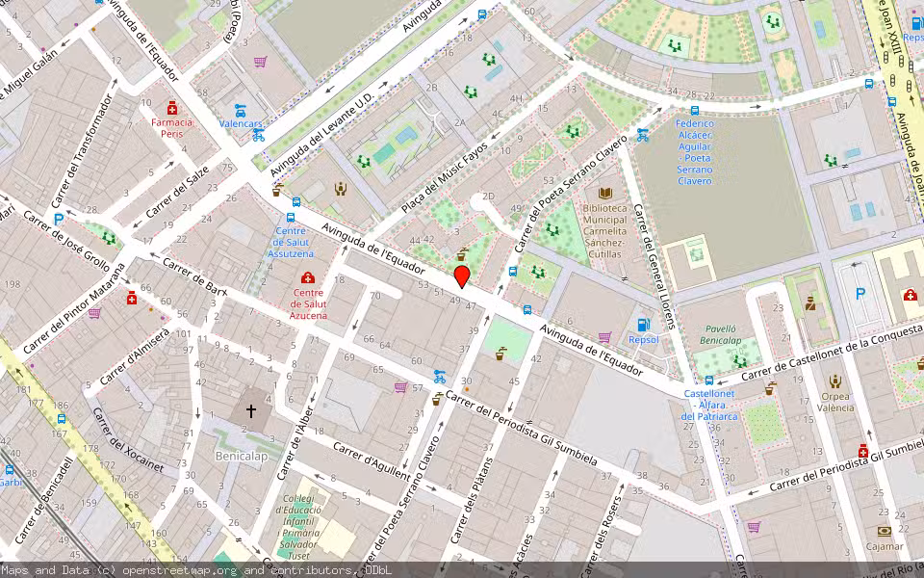Select the Orpea València social facility icon
The image size is (924, 578).
click(835, 381)
